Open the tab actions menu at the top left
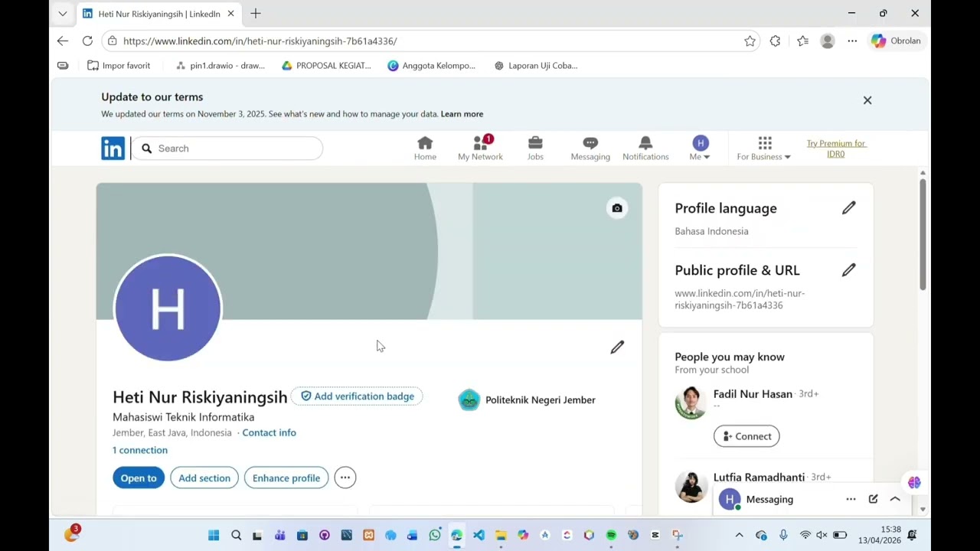The width and height of the screenshot is (980, 551). tap(62, 13)
